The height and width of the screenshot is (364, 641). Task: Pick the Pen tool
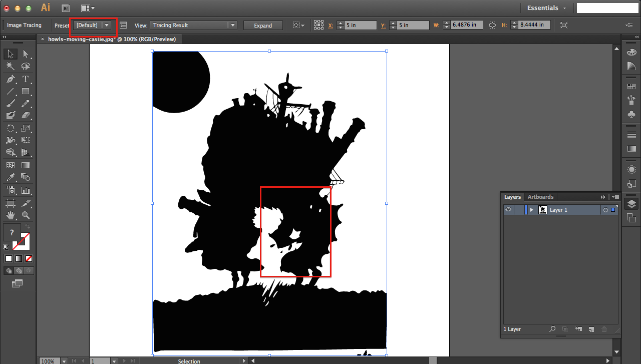(11, 79)
